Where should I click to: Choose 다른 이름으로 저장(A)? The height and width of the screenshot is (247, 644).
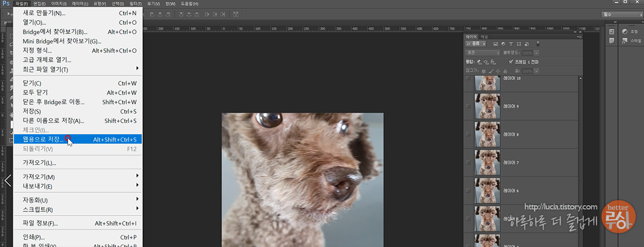pyautogui.click(x=77, y=121)
